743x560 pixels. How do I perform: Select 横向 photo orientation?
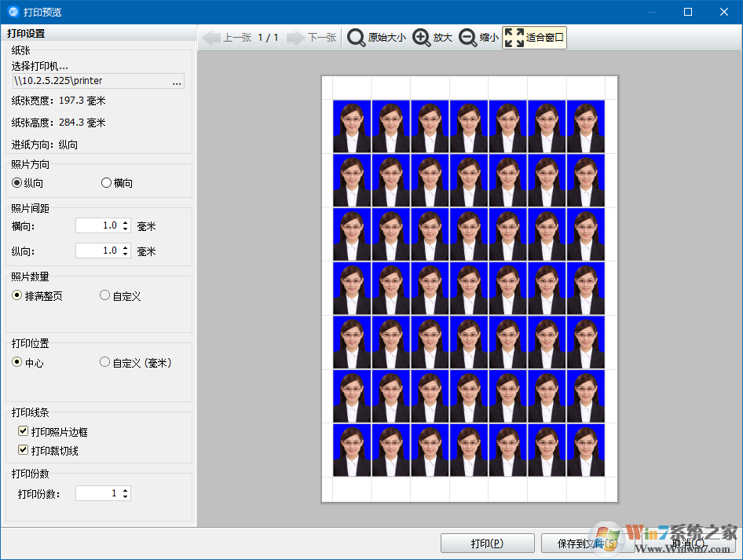tap(106, 183)
